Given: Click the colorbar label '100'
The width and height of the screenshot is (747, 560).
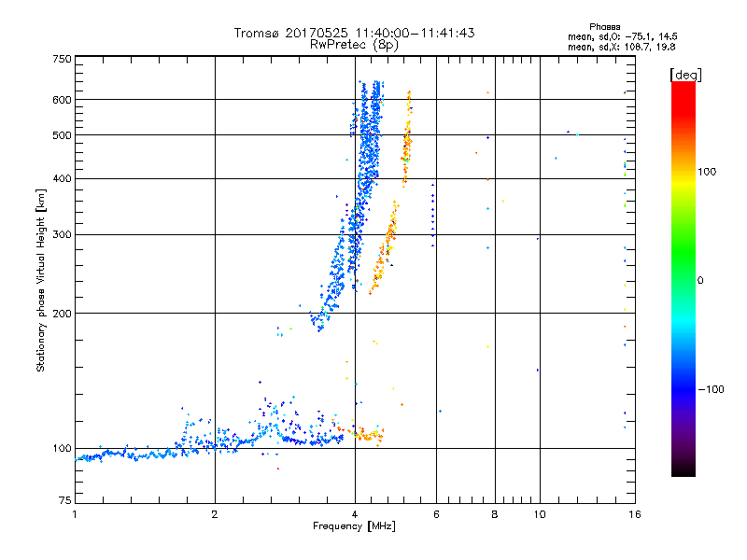Looking at the screenshot, I should click(707, 172).
